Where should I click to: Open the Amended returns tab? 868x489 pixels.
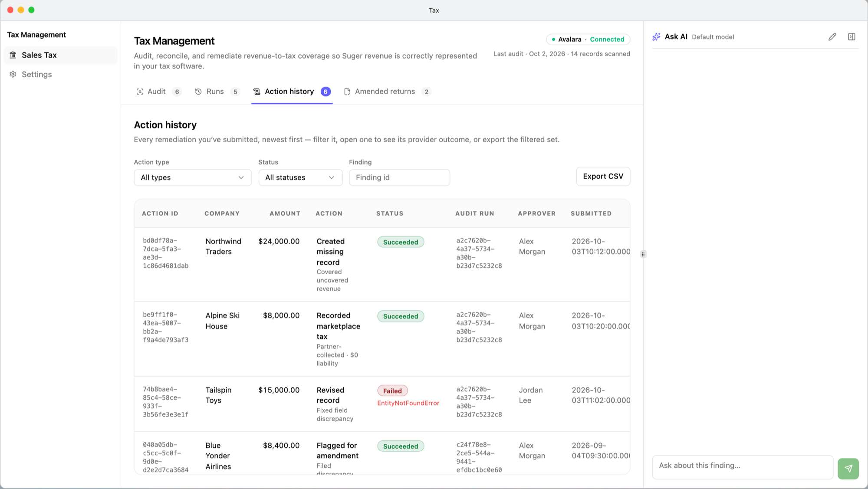(x=387, y=92)
